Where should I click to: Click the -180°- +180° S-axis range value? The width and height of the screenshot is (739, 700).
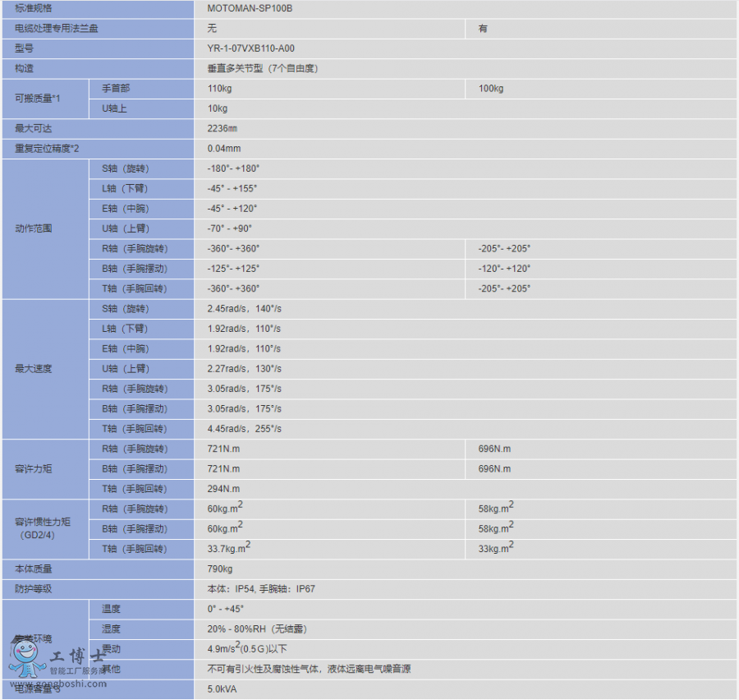pos(233,168)
